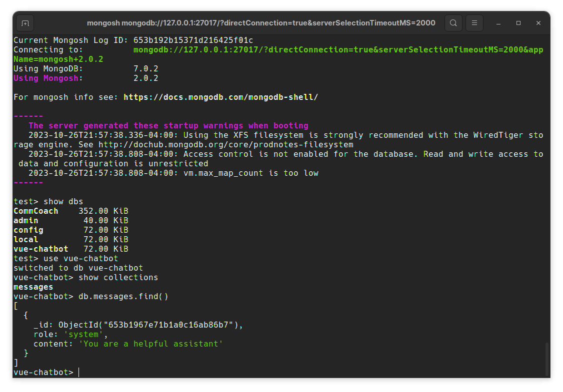Click the search icon in the title bar
Image resolution: width=563 pixels, height=392 pixels.
click(x=453, y=23)
